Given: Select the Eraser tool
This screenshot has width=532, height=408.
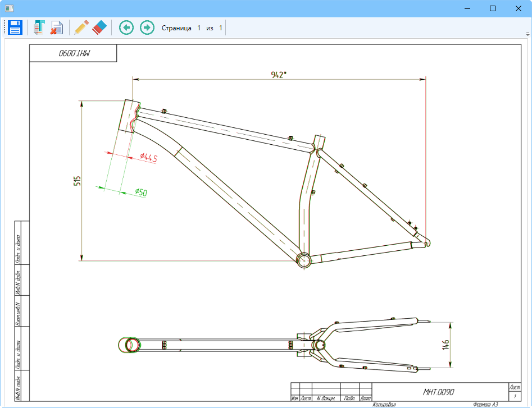Looking at the screenshot, I should point(99,27).
